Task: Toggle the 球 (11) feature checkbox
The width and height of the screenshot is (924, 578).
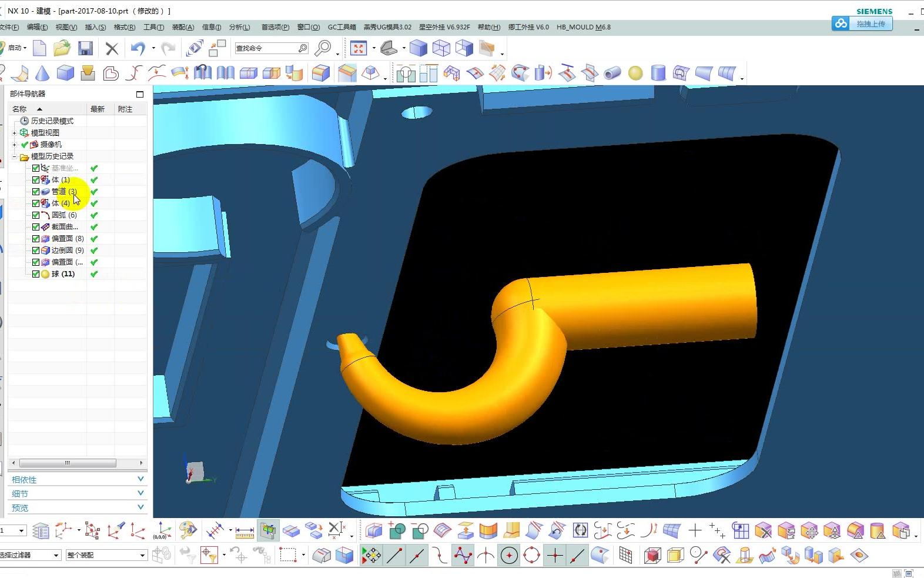Action: pos(36,274)
